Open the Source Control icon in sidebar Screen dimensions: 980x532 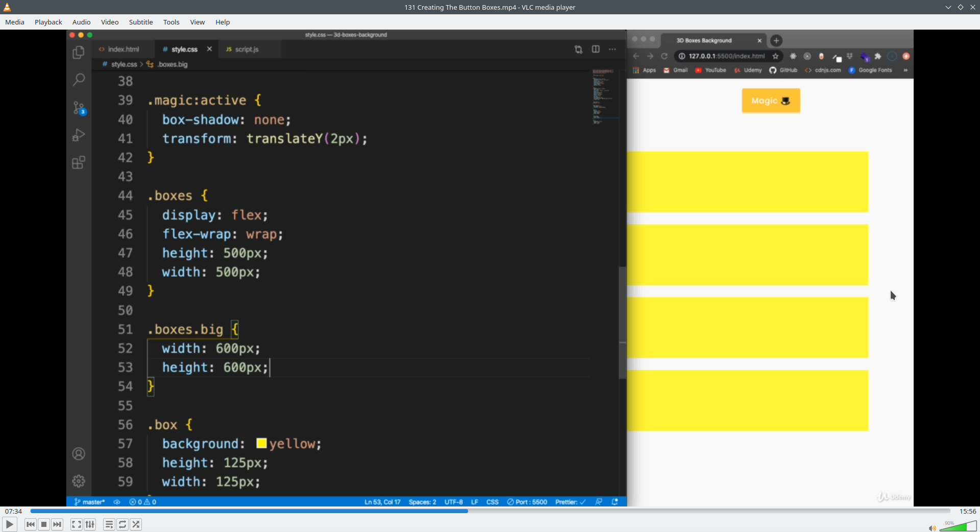pos(79,108)
